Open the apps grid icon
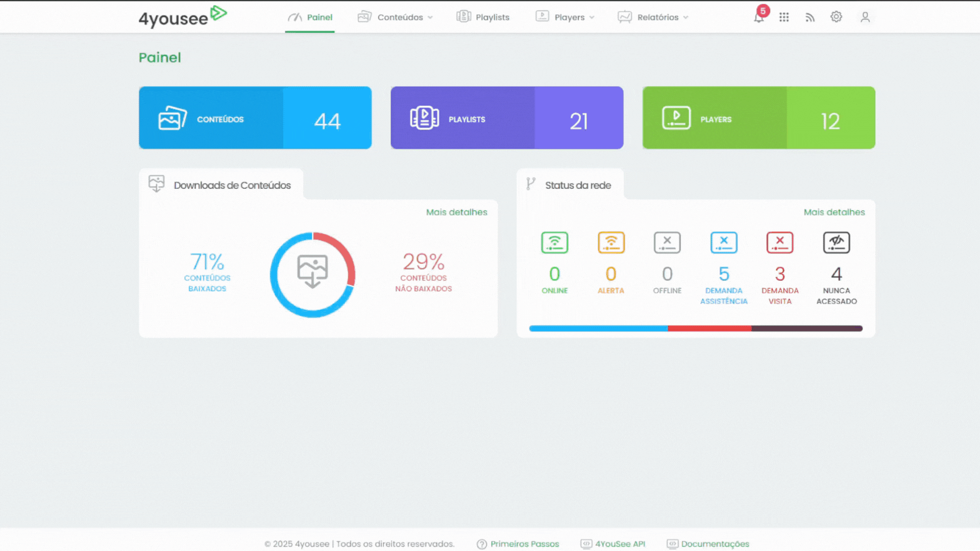The image size is (980, 551). click(784, 17)
